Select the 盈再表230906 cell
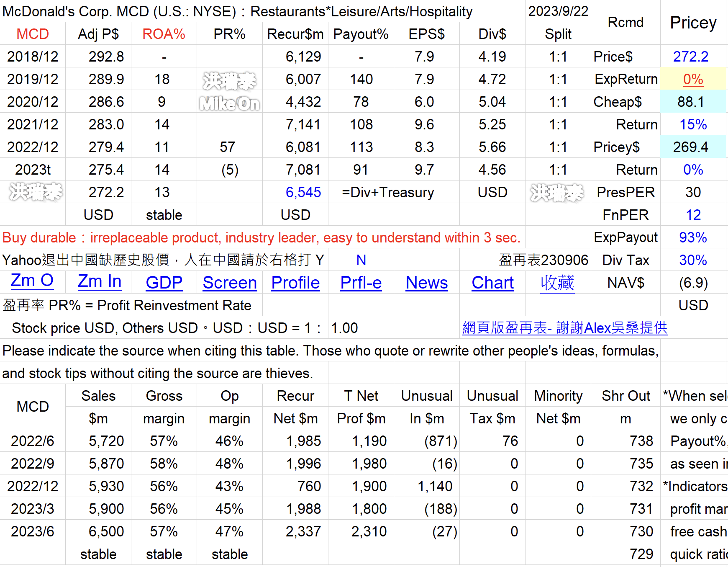The image size is (728, 567). (543, 260)
